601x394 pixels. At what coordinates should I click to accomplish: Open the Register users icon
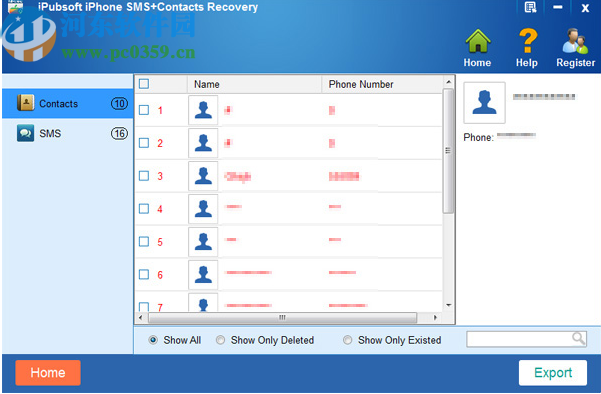pos(575,41)
